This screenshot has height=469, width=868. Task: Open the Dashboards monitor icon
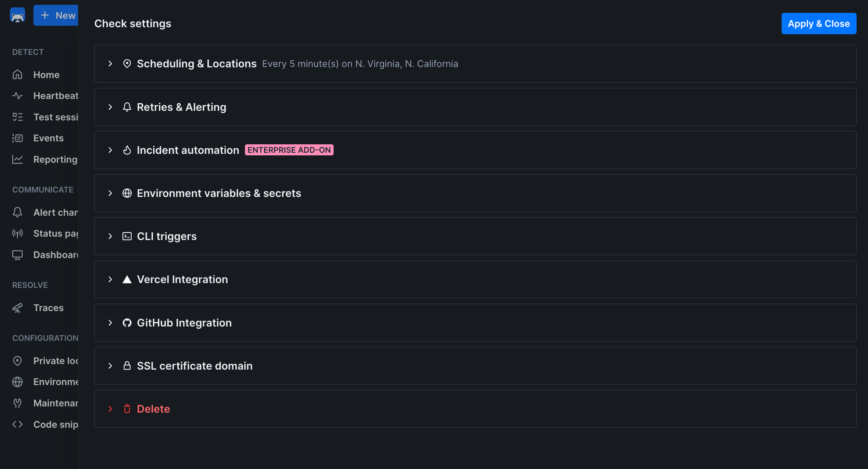coord(17,254)
